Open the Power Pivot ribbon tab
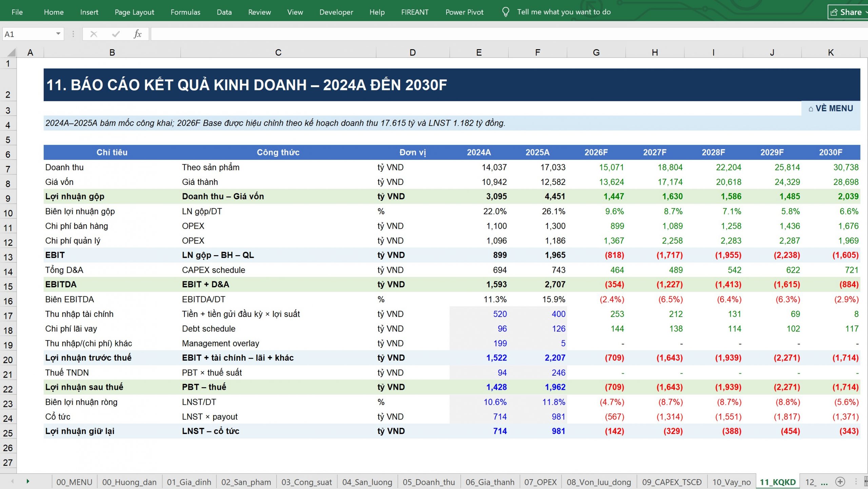Viewport: 868px width, 489px height. point(464,12)
